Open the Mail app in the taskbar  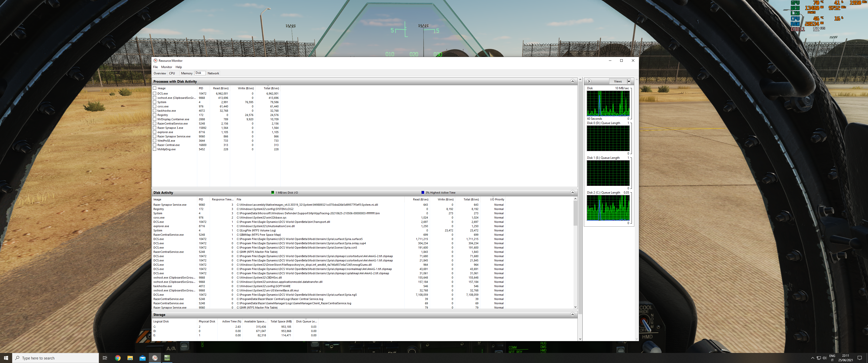point(143,358)
